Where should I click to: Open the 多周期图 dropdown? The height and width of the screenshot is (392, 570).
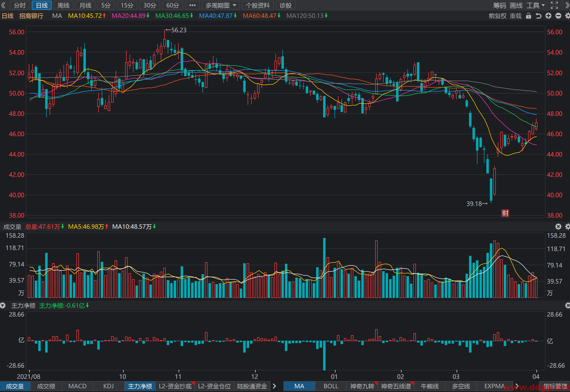pyautogui.click(x=221, y=5)
